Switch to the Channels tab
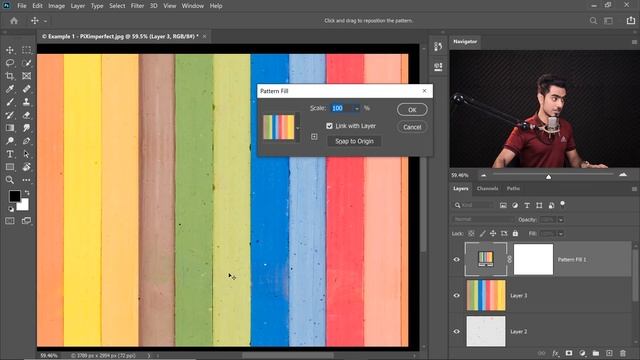Screen dimensions: 640x360 point(487,189)
